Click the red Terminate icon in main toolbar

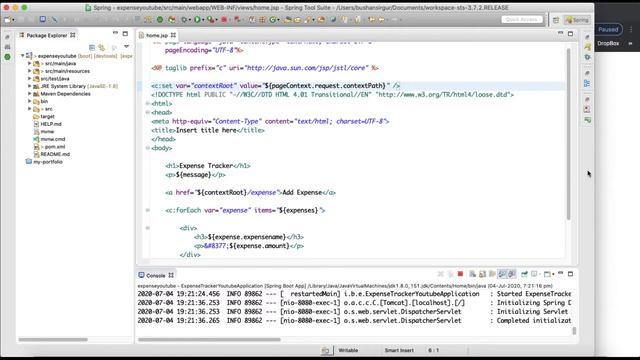224,20
